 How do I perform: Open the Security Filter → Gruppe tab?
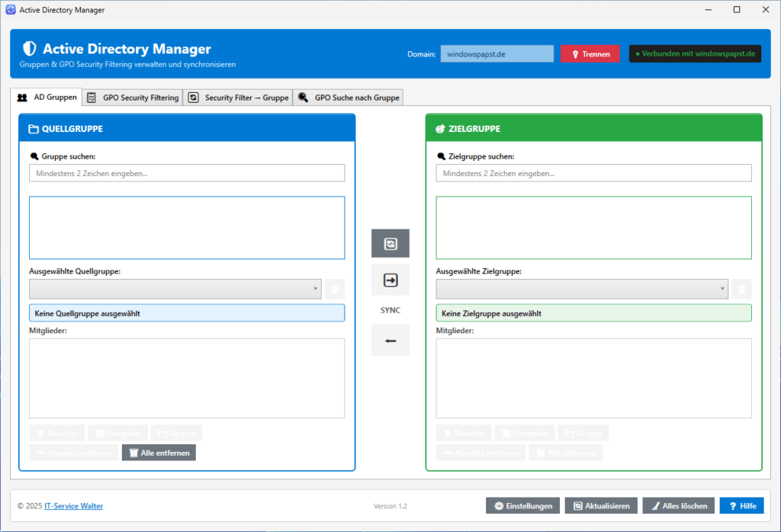238,98
